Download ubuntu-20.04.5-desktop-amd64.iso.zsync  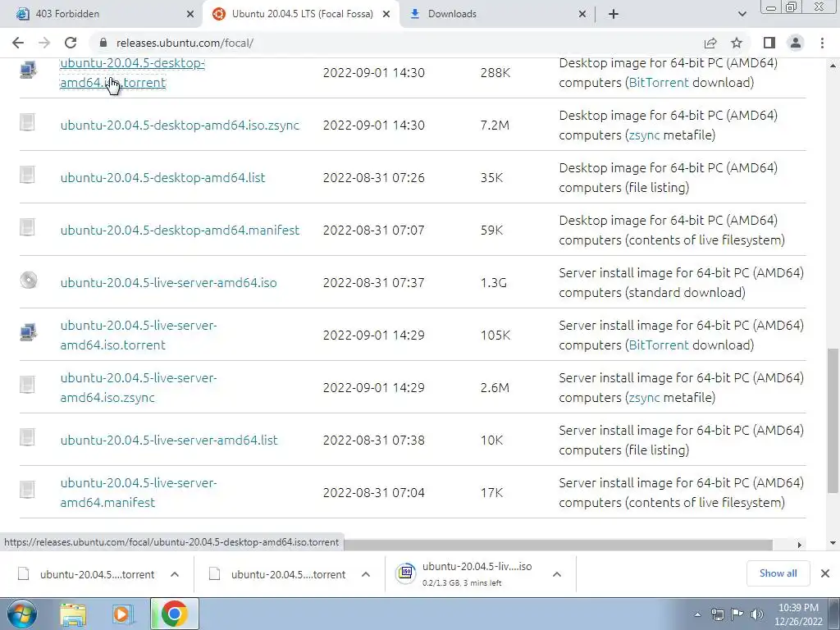click(x=180, y=125)
